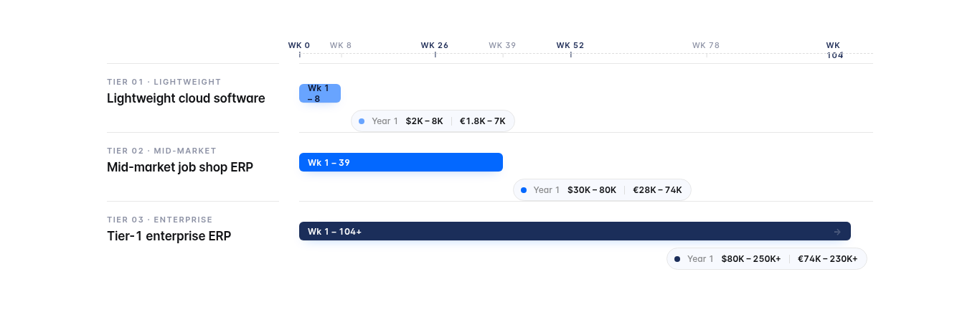Click the WK 78 axis marker
Image resolution: width=980 pixels, height=310 pixels.
[706, 45]
